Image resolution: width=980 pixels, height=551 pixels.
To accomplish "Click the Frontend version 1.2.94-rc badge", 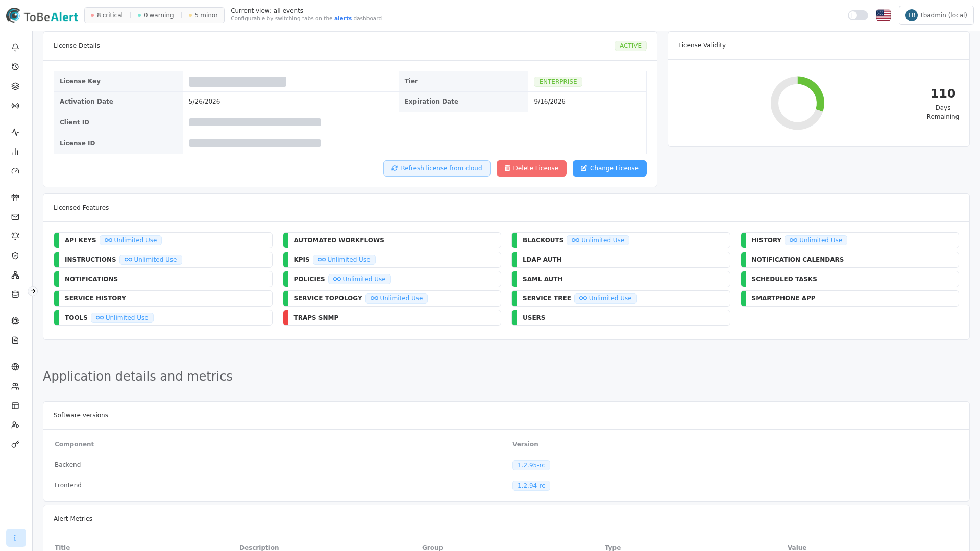I will coord(531,486).
